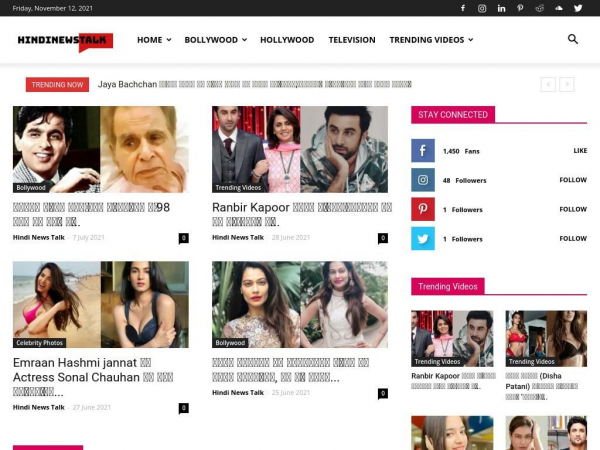The image size is (600, 450).
Task: Open the Television menu item
Action: (x=352, y=40)
